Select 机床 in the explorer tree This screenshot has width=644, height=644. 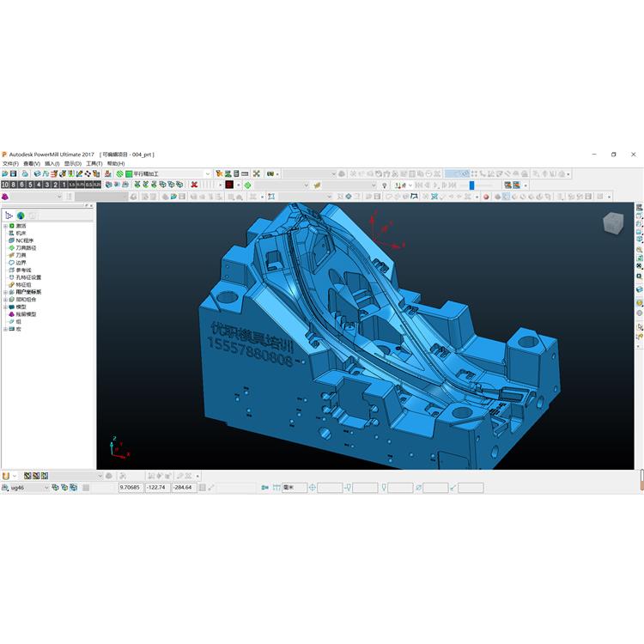pos(21,233)
